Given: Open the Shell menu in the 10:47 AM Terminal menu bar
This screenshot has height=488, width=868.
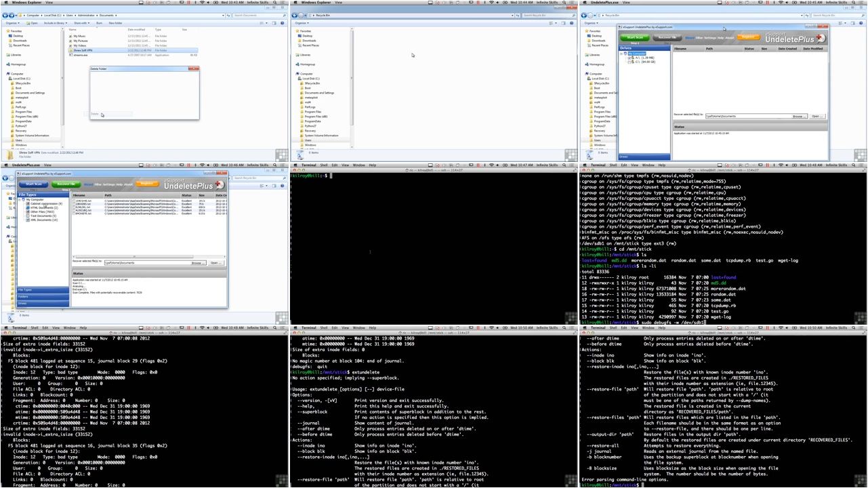Looking at the screenshot, I should point(324,165).
